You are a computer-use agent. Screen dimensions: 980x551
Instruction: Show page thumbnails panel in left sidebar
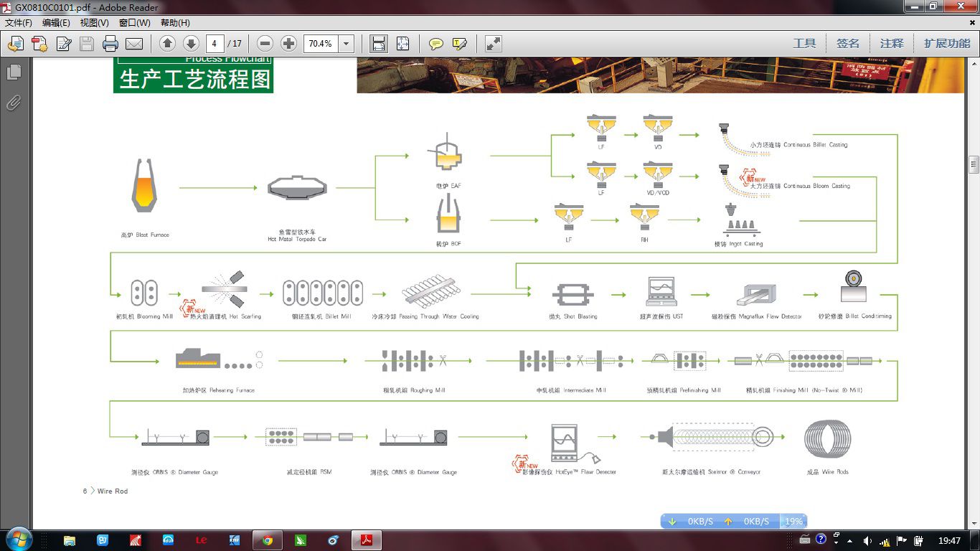[14, 72]
